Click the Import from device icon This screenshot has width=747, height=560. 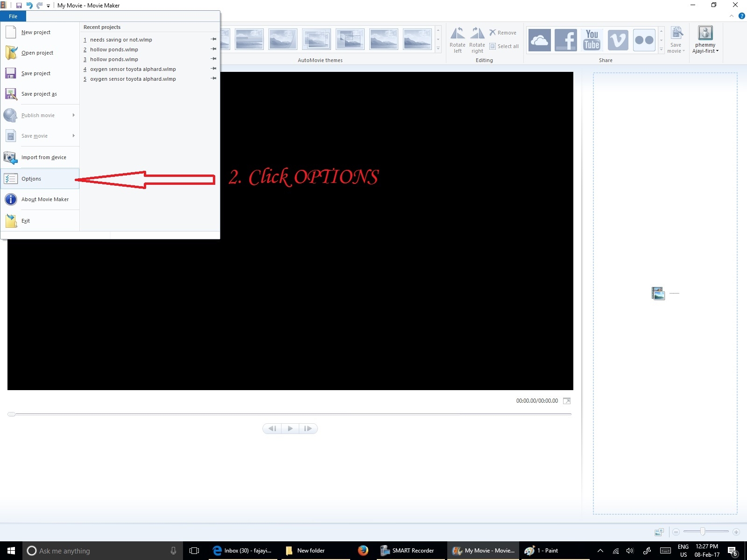pos(10,158)
